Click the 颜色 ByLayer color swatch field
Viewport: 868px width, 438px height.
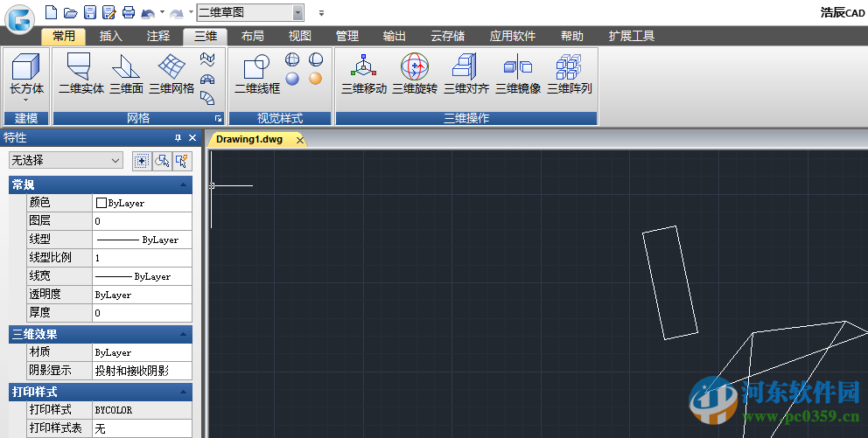(142, 203)
